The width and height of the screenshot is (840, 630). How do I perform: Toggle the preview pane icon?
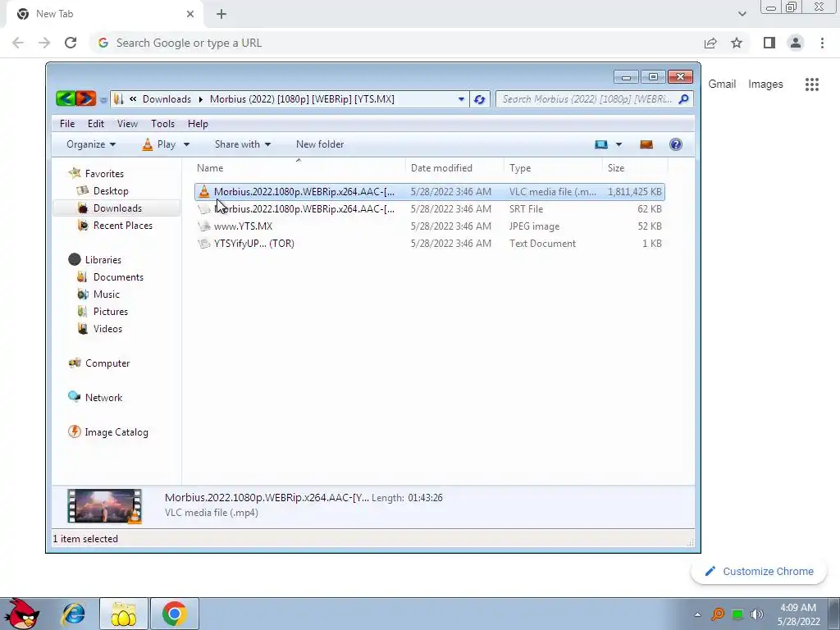click(x=646, y=144)
